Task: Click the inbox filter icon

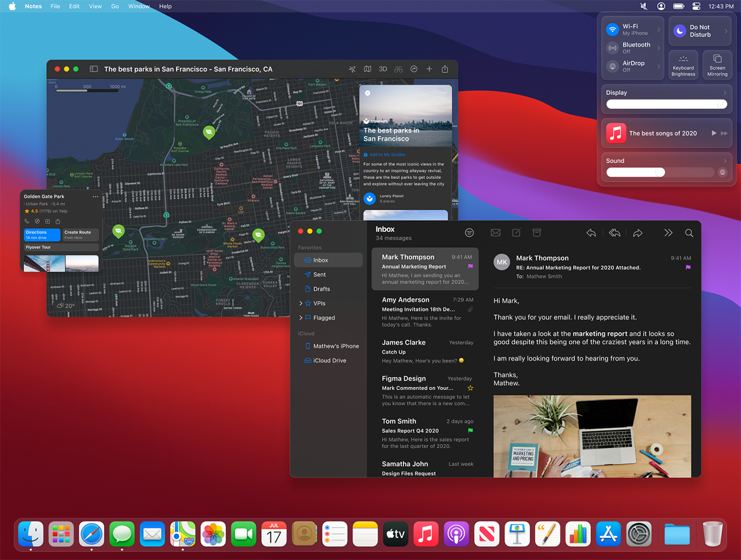Action: tap(469, 233)
